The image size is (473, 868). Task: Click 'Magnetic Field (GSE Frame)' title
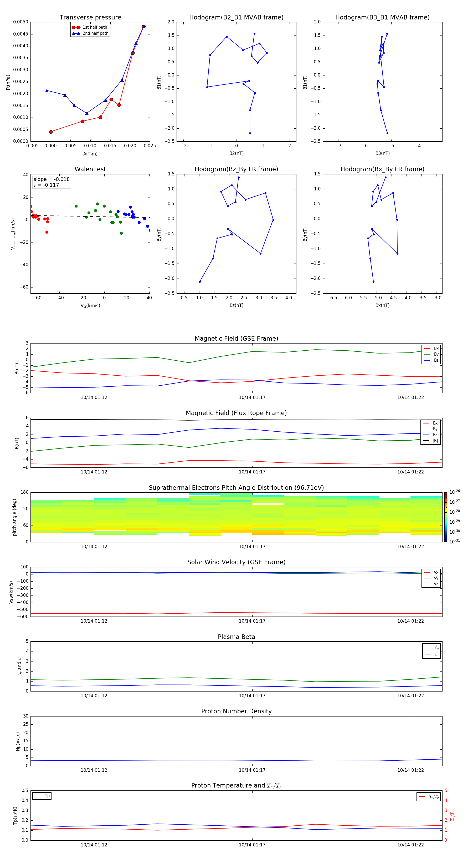236,339
